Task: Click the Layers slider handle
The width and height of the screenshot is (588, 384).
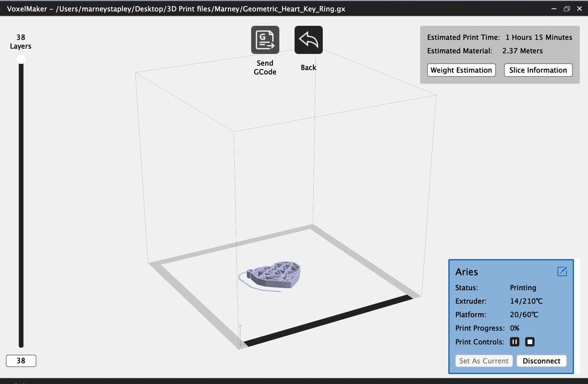Action: coord(21,60)
